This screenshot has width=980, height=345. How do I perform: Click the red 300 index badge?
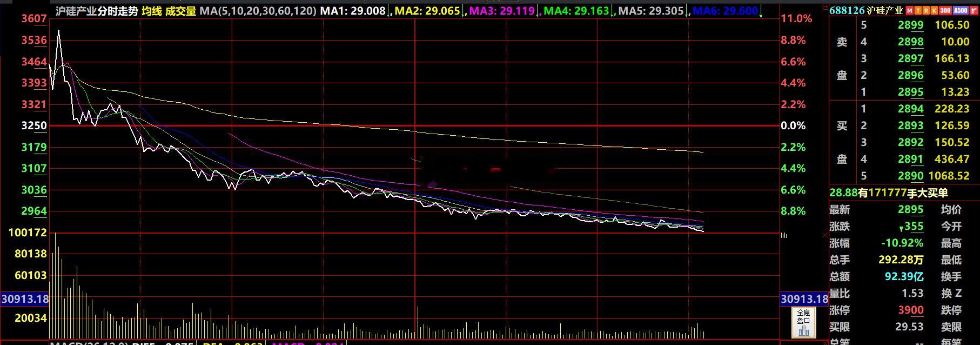[945, 10]
